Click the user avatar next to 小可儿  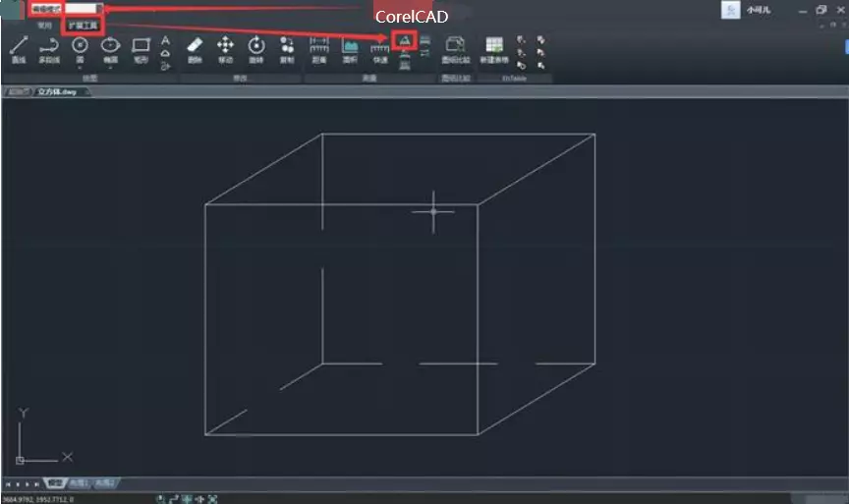tap(730, 10)
